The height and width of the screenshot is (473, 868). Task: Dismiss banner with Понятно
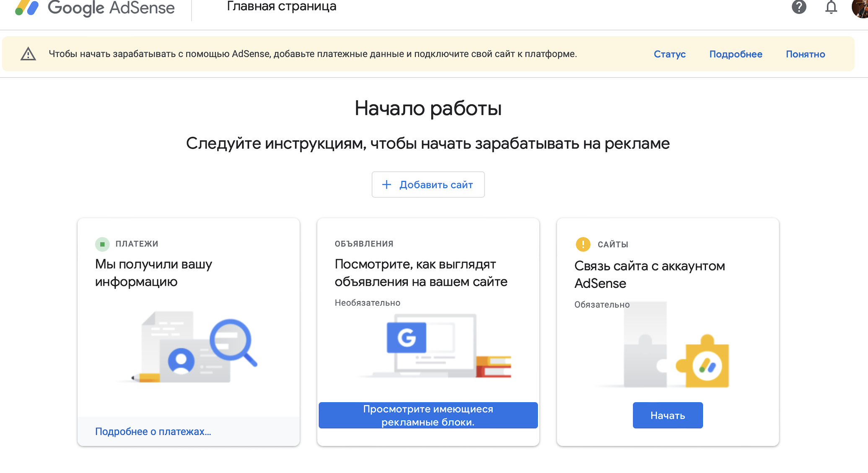pos(805,54)
